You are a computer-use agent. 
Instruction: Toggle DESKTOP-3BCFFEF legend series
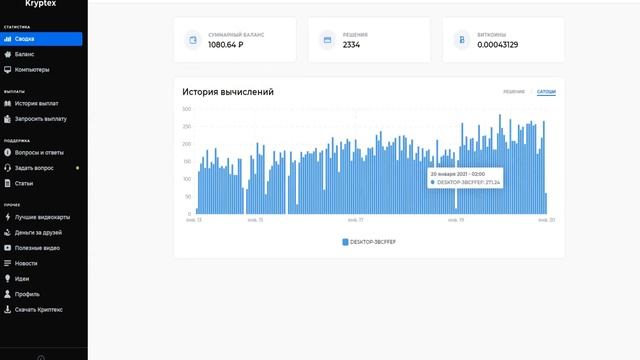point(369,242)
